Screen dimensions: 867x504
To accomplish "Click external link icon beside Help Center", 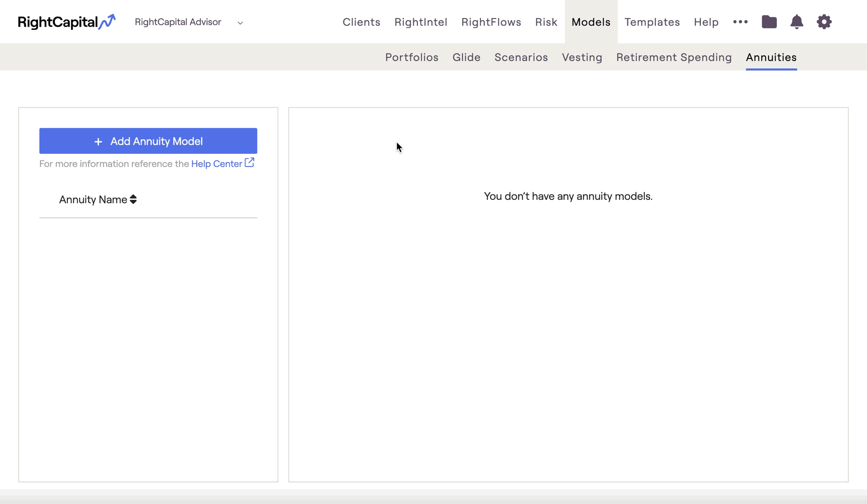I will (249, 163).
